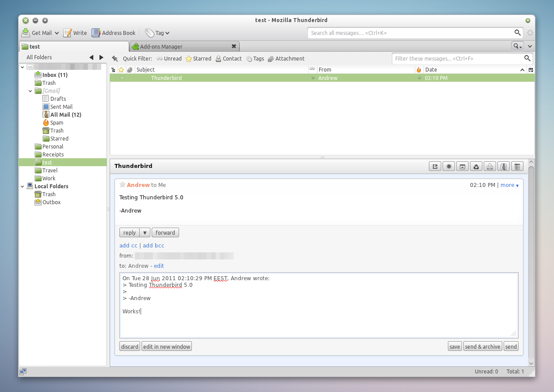The image size is (554, 392).
Task: Star the message from Andrew in conversation view
Action: [122, 185]
